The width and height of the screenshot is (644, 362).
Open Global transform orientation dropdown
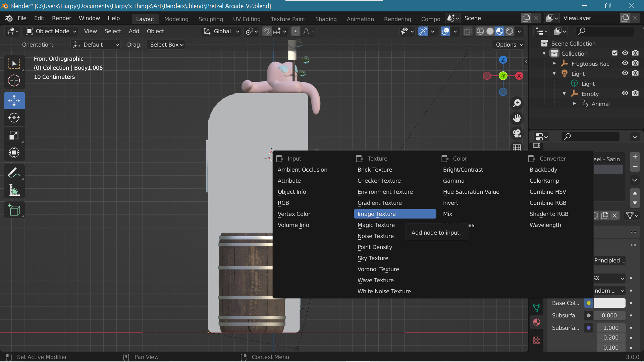(x=221, y=31)
